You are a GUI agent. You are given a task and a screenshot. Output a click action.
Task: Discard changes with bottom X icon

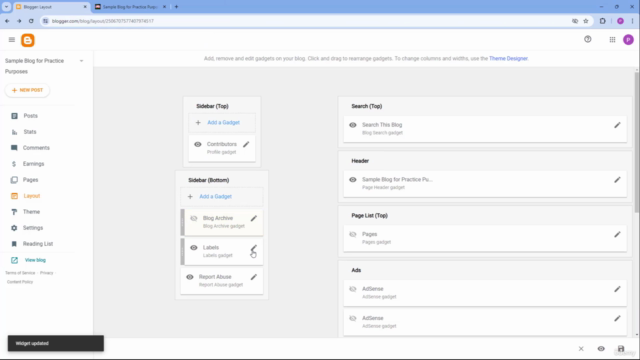click(581, 349)
